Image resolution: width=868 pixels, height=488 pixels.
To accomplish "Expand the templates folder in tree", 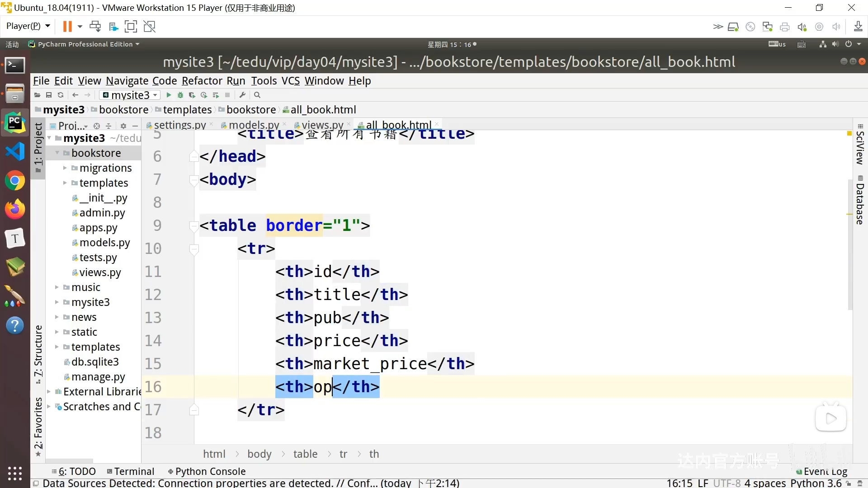I will pos(65,183).
